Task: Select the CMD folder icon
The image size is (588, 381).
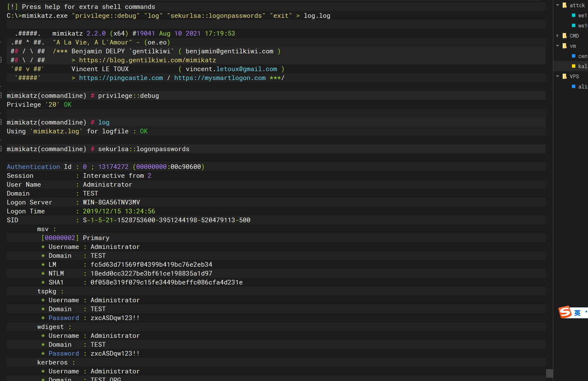Action: tap(564, 36)
